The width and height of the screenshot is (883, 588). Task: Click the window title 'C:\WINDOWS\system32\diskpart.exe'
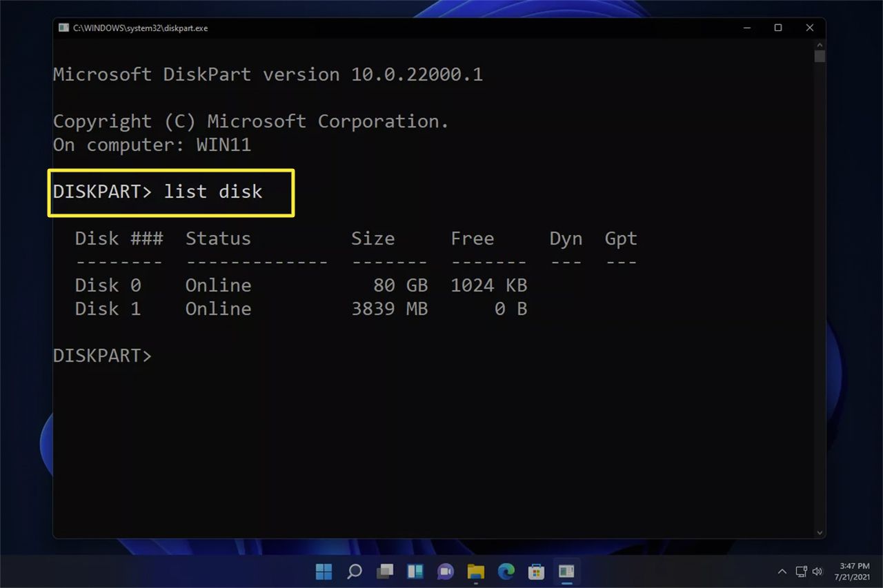141,28
